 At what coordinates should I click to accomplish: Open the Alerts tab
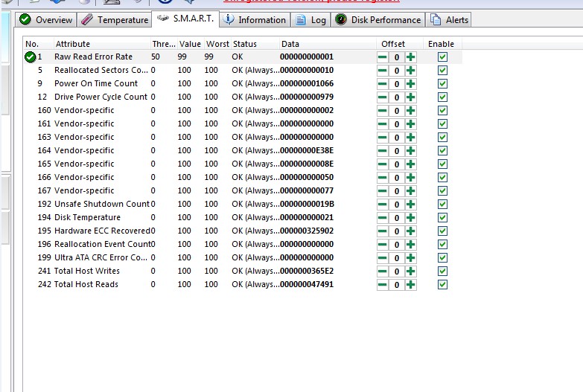coord(450,19)
